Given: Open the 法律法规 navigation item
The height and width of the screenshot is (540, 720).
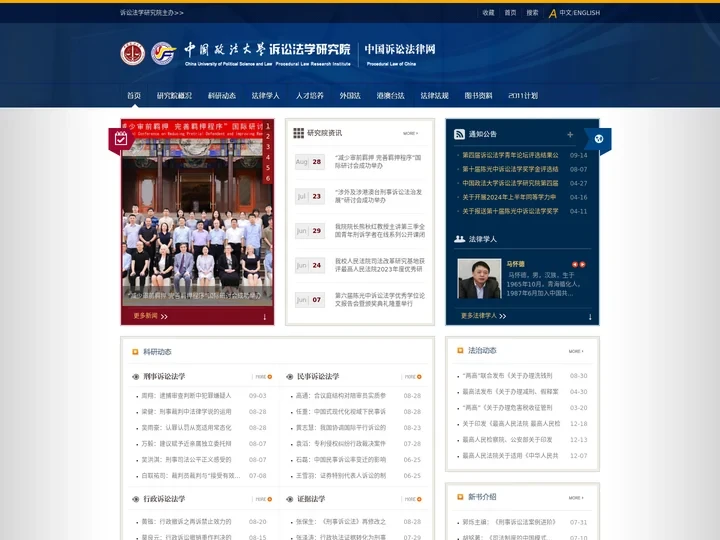Looking at the screenshot, I should tap(434, 96).
